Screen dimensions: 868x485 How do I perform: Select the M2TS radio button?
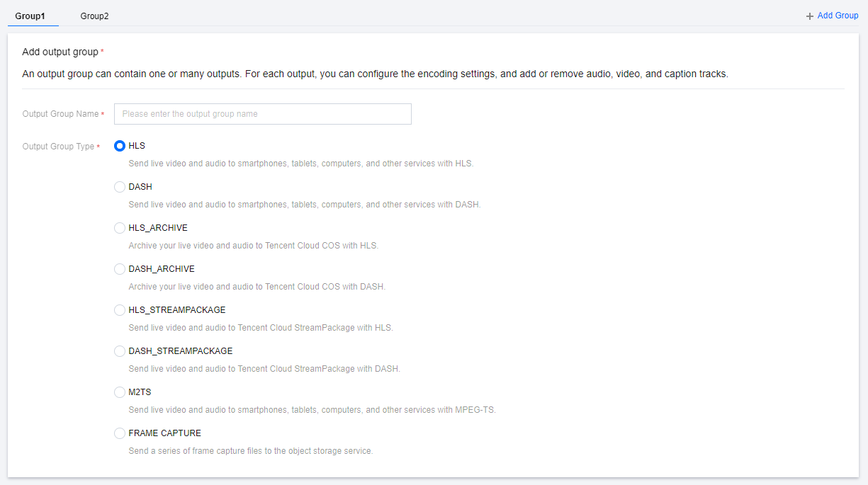click(x=120, y=392)
